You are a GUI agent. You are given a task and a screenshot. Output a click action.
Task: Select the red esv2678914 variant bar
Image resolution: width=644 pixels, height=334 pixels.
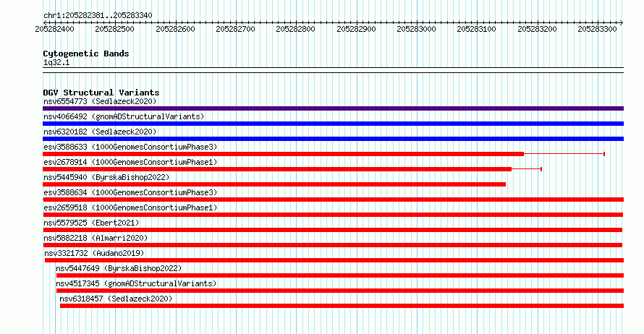point(277,169)
